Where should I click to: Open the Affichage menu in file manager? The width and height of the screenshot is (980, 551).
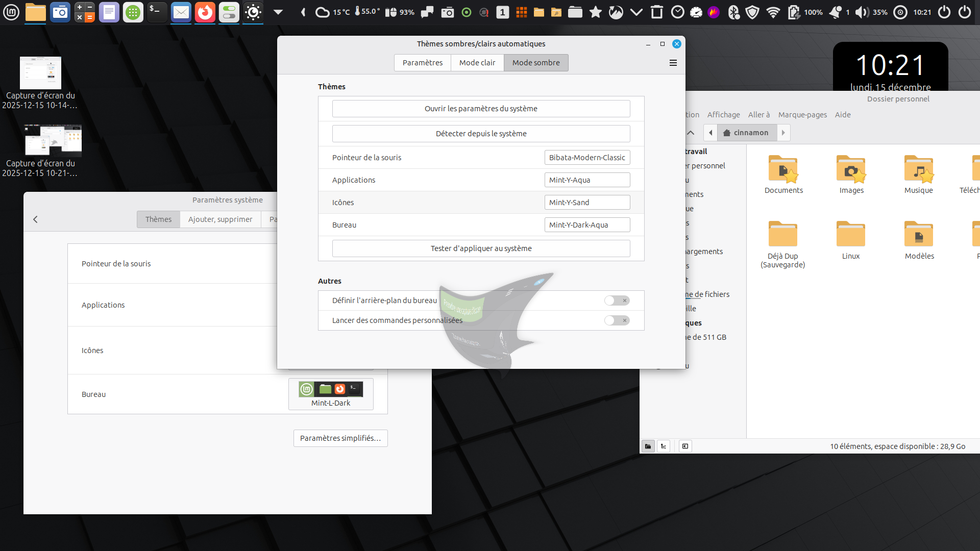tap(723, 115)
